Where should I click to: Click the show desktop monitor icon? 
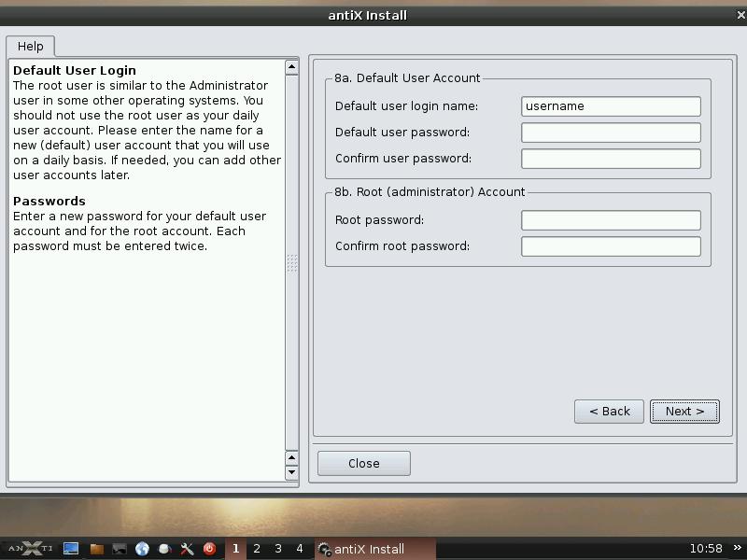(71, 549)
